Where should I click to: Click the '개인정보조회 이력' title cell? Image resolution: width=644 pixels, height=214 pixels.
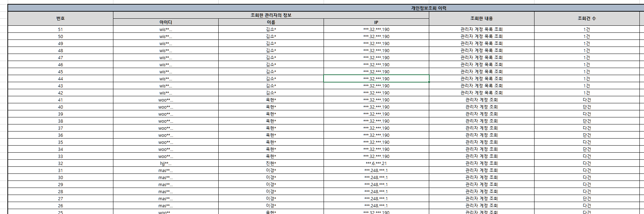coord(429,8)
